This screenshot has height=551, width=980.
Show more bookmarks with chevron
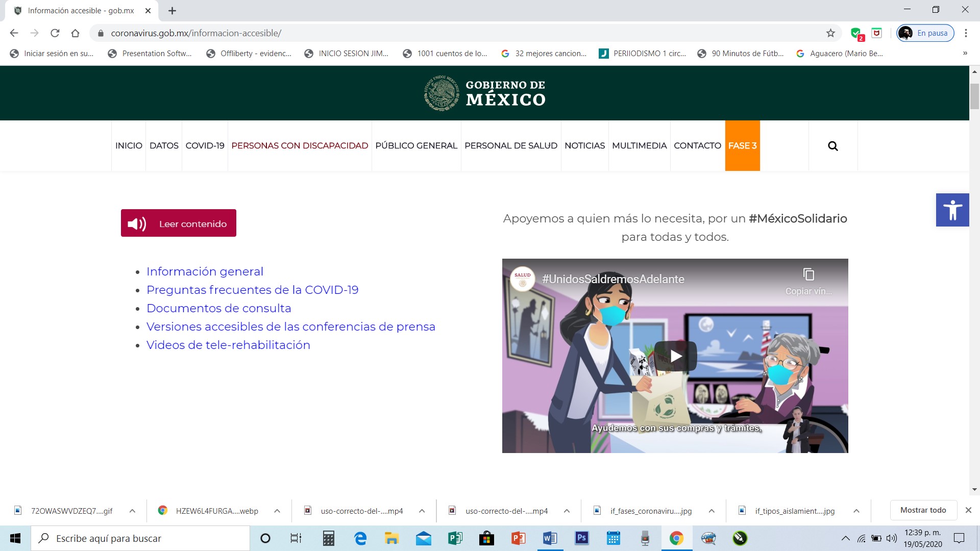coord(965,54)
